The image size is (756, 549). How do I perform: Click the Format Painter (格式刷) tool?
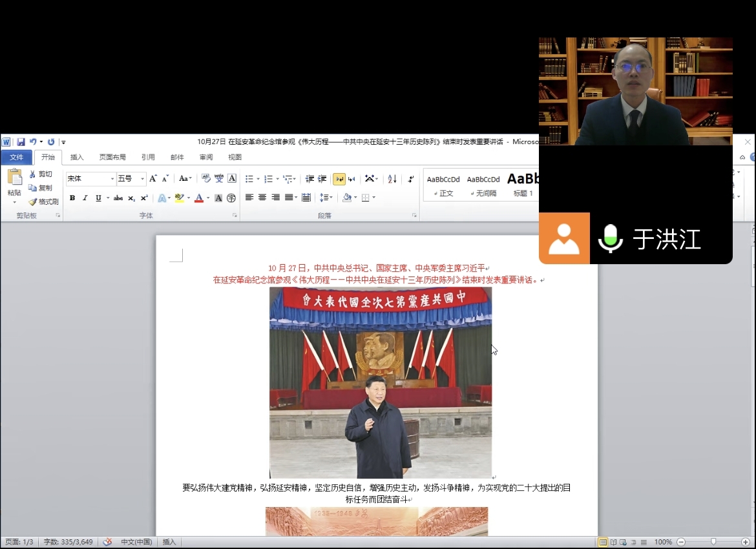[43, 202]
